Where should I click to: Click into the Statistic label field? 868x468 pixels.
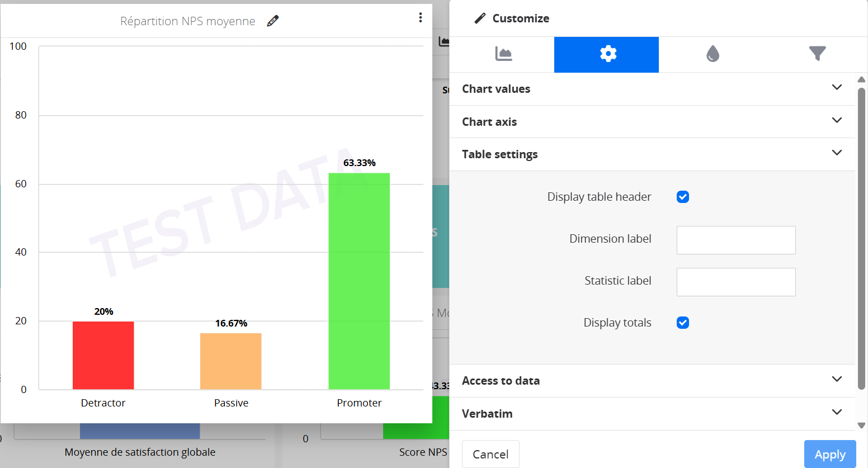(735, 282)
